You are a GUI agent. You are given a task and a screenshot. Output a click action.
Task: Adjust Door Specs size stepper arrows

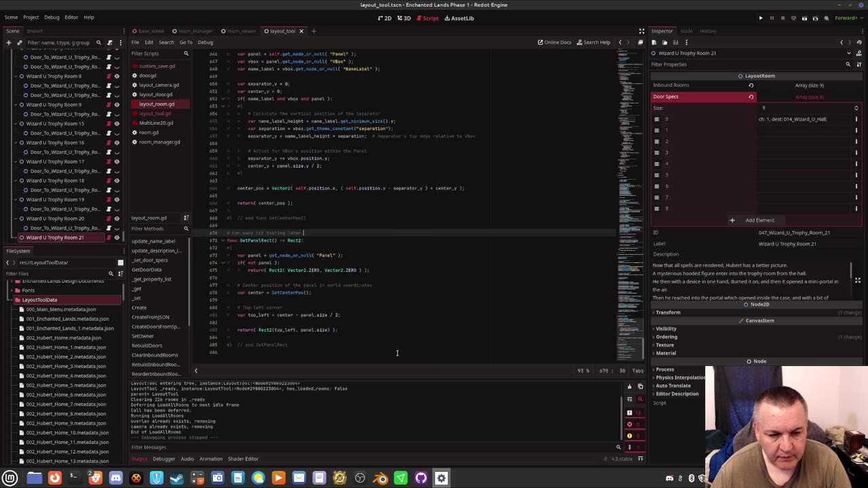tap(856, 108)
